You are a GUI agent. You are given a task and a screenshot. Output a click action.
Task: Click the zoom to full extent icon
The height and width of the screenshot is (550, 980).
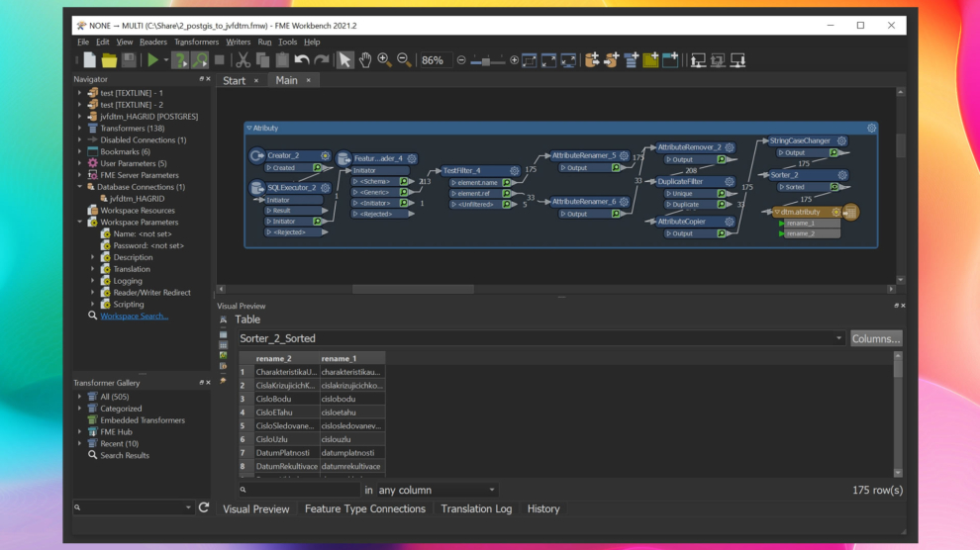coord(548,60)
